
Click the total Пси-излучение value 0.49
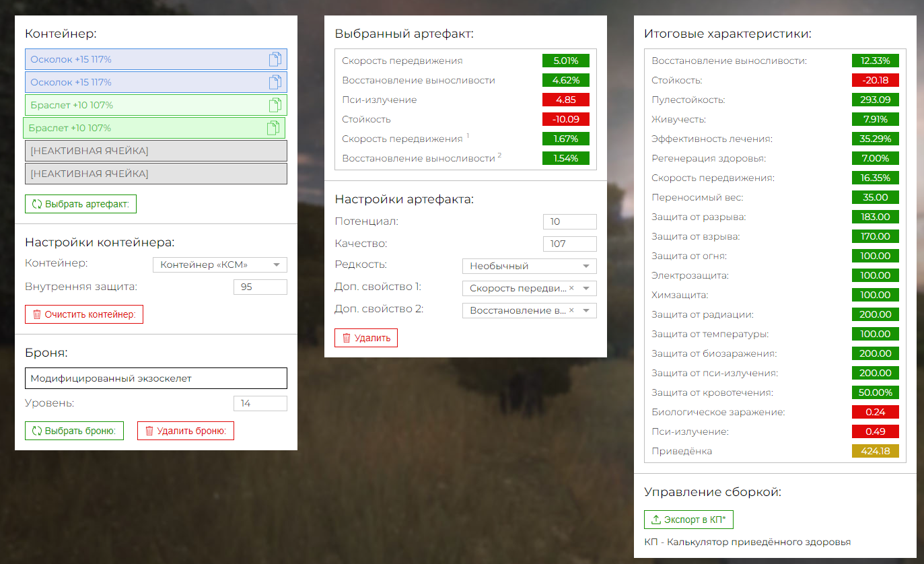point(876,431)
